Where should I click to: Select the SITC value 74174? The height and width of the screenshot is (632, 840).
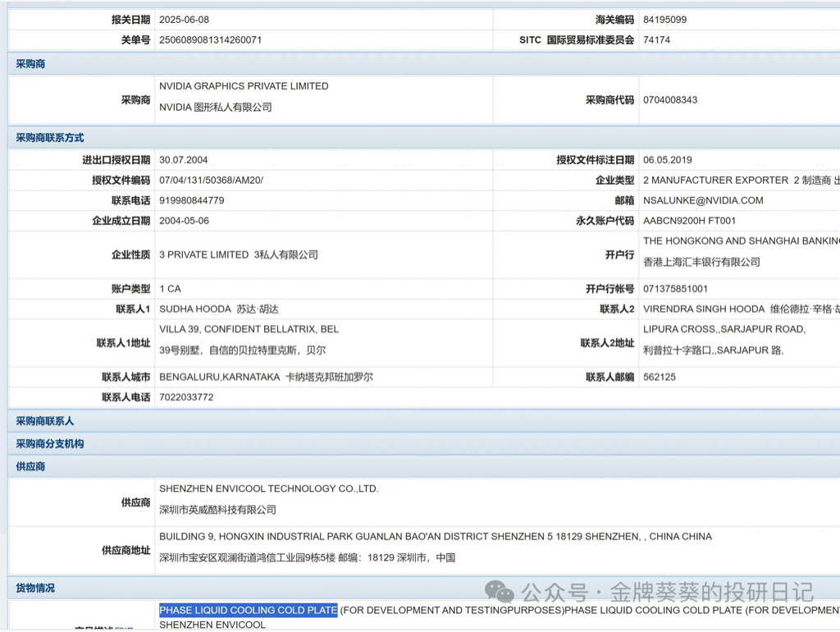(656, 39)
